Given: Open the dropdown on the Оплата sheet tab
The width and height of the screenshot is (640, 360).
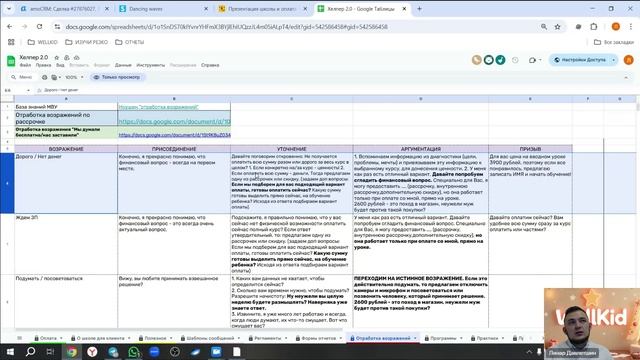Looking at the screenshot, I should [61, 338].
